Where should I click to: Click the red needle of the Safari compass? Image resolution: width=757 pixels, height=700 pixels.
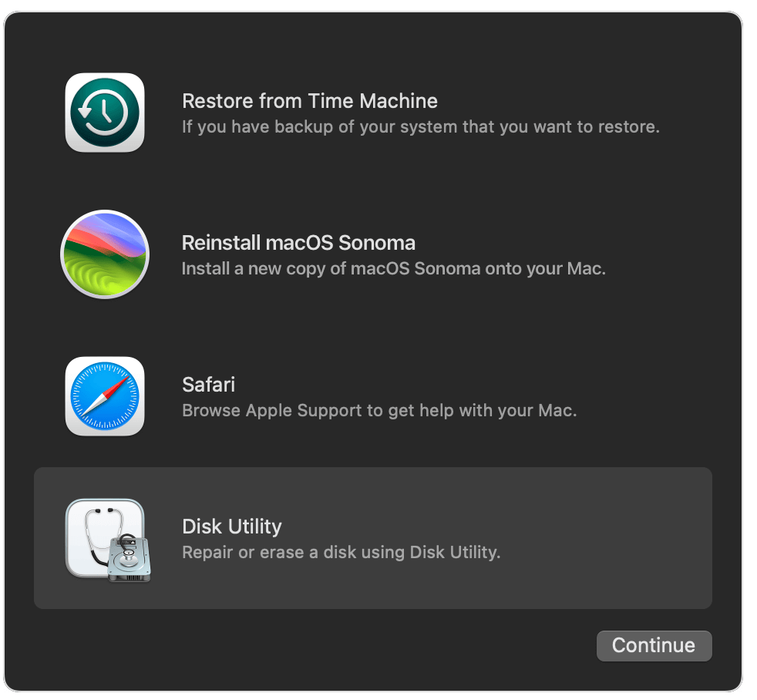pos(116,385)
